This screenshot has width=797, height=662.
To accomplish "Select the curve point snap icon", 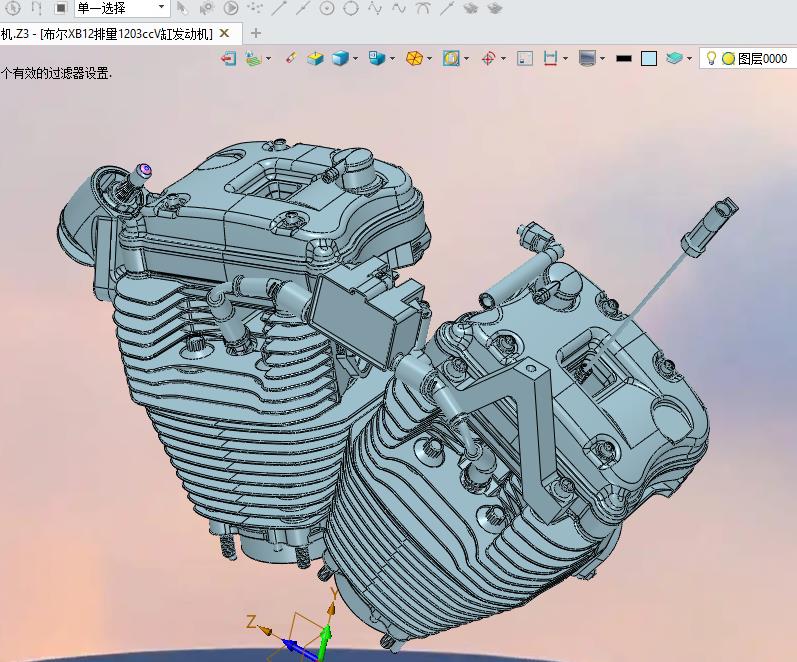I will pyautogui.click(x=375, y=8).
